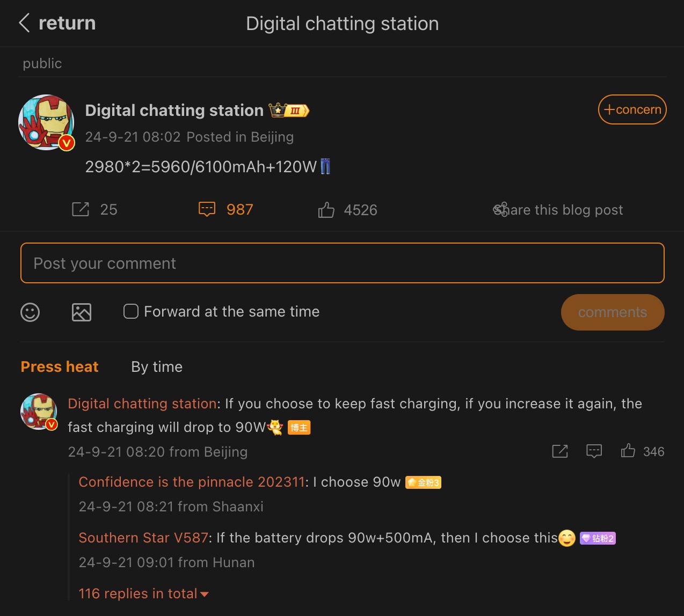Click the +concern follow button
The height and width of the screenshot is (616, 684).
click(x=632, y=109)
